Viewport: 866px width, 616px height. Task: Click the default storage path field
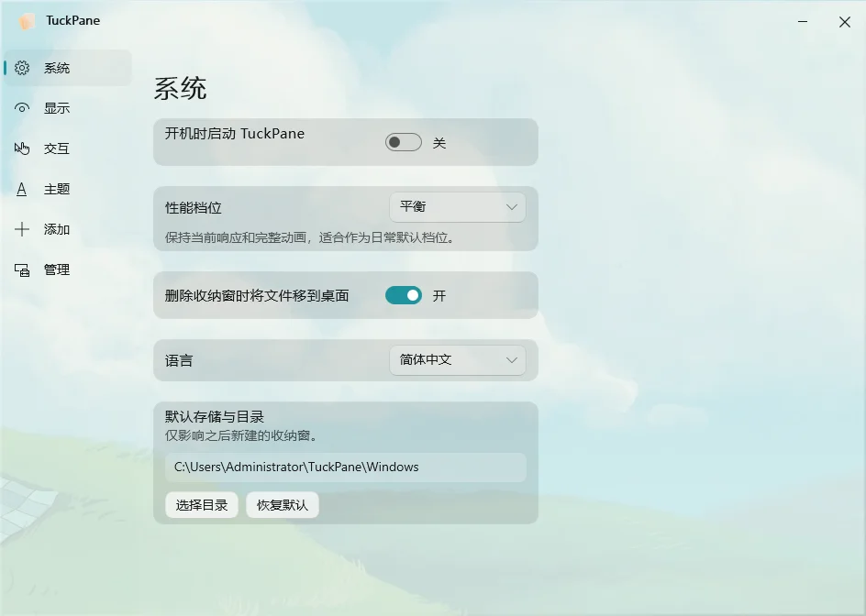click(346, 467)
